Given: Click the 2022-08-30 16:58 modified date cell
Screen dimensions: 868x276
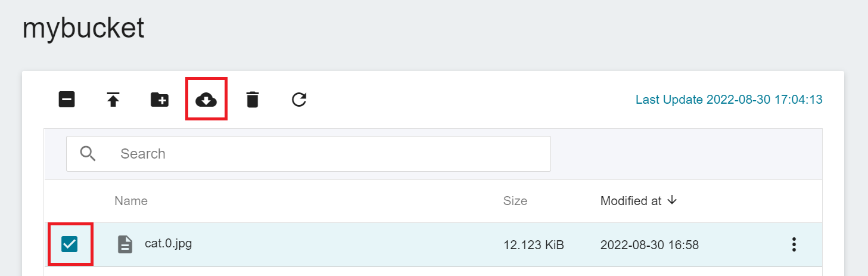Looking at the screenshot, I should 649,245.
